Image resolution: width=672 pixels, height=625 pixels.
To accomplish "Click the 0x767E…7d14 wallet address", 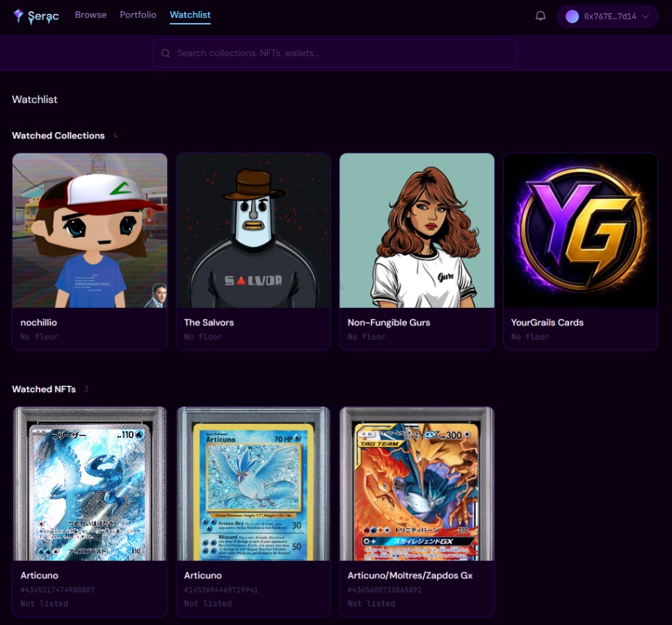I will (x=610, y=17).
